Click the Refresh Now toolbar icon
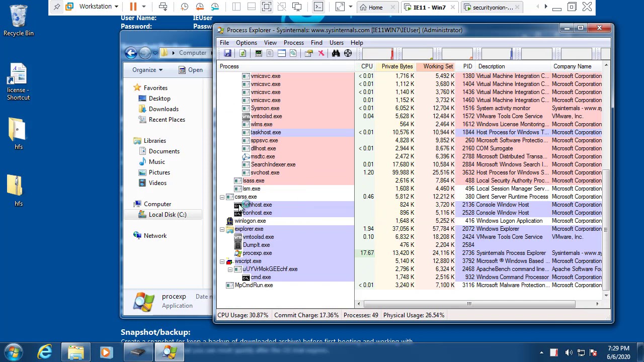Image resolution: width=644 pixels, height=362 pixels. coord(243,53)
